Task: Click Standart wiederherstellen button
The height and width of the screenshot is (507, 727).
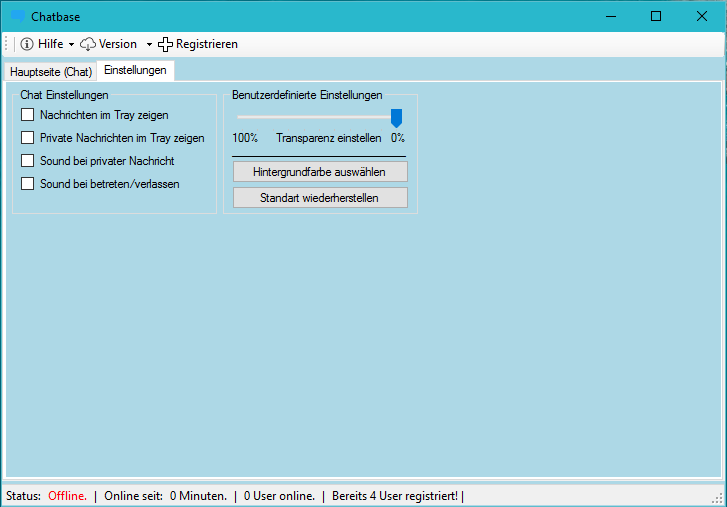Action: click(320, 198)
